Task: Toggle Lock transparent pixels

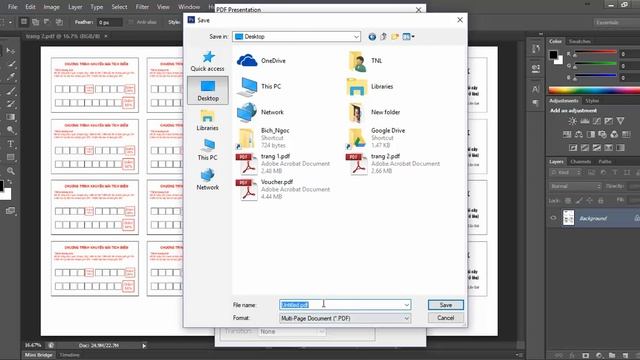Action: pyautogui.click(x=568, y=200)
